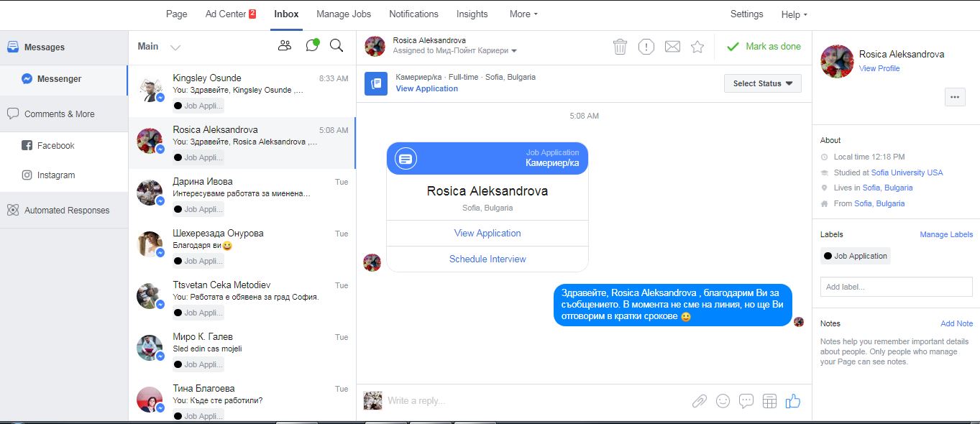Image resolution: width=980 pixels, height=424 pixels.
Task: Click Schedule Interview in application card
Action: [487, 259]
